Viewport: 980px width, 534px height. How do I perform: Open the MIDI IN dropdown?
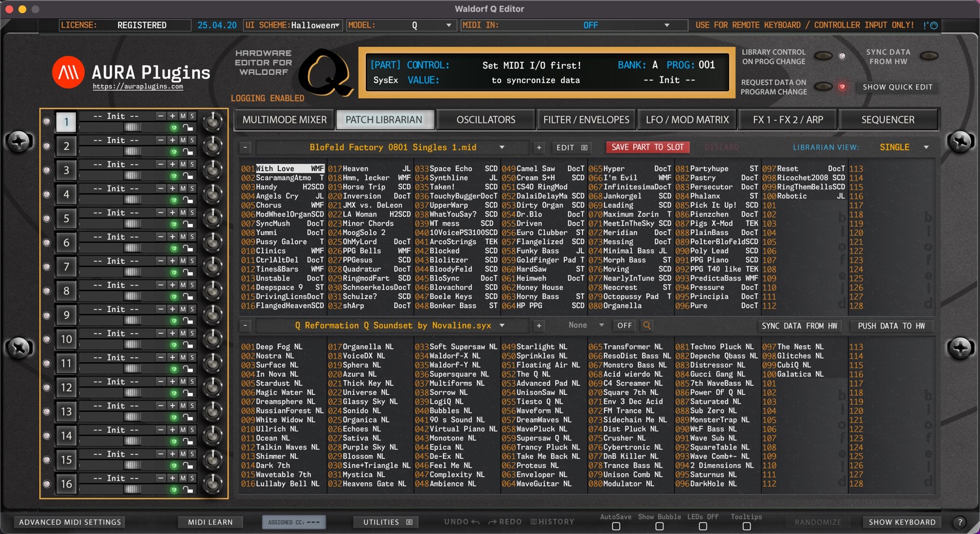pos(574,25)
